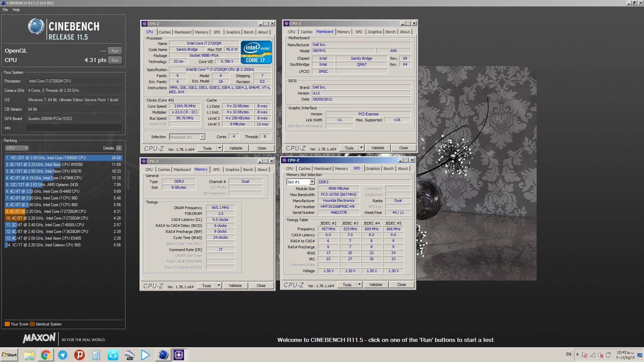Click the Info input field
Screen dimensions: 644x362
(74, 128)
